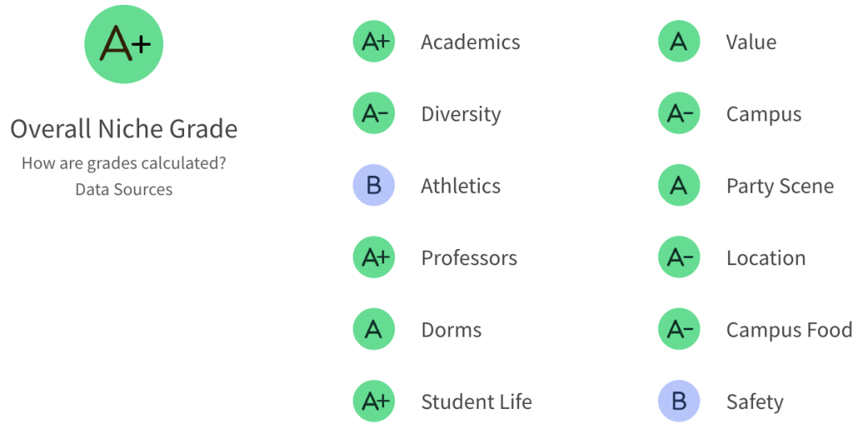The image size is (868, 429).
Task: Select the Academics grade label
Action: (x=470, y=42)
